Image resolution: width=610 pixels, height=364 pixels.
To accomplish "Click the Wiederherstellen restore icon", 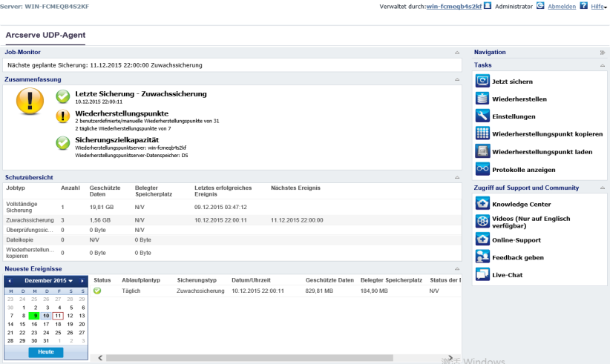I will 482,99.
